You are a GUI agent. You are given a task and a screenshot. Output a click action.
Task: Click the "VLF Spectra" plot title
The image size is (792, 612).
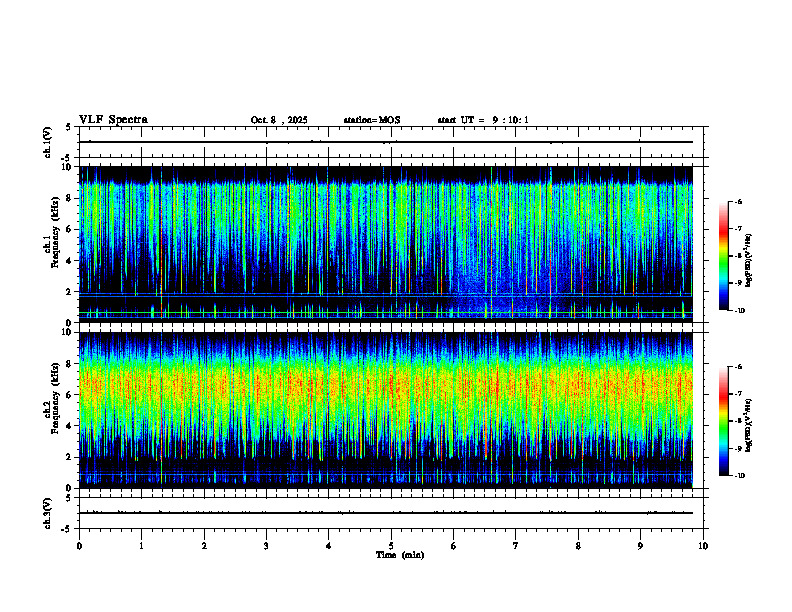click(113, 120)
